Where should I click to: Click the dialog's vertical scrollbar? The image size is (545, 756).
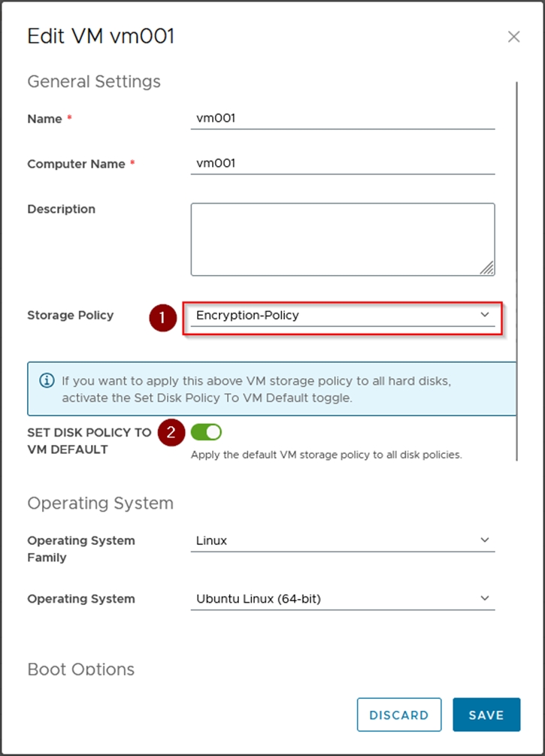pyautogui.click(x=516, y=271)
